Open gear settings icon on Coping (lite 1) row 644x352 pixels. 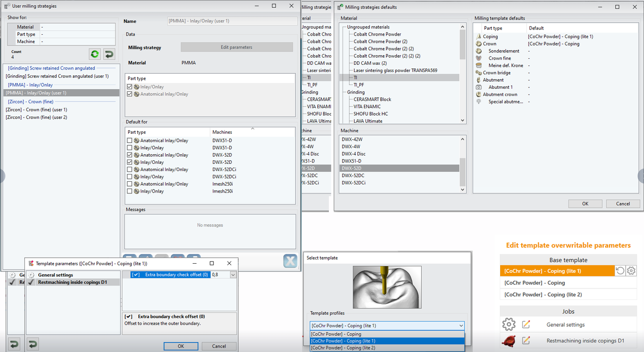pyautogui.click(x=631, y=271)
